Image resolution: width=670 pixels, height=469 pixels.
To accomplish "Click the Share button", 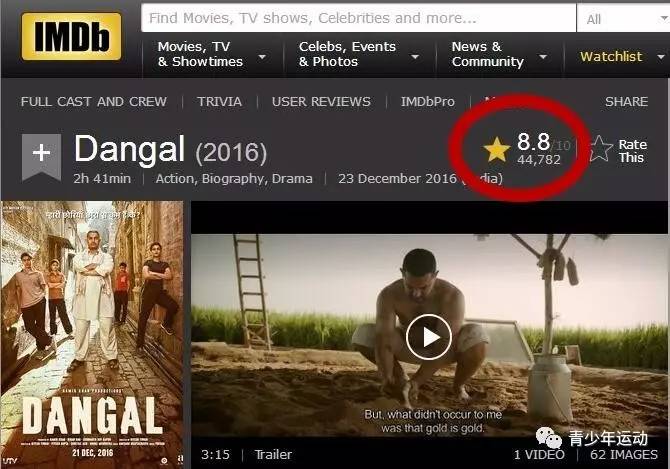I will point(626,102).
